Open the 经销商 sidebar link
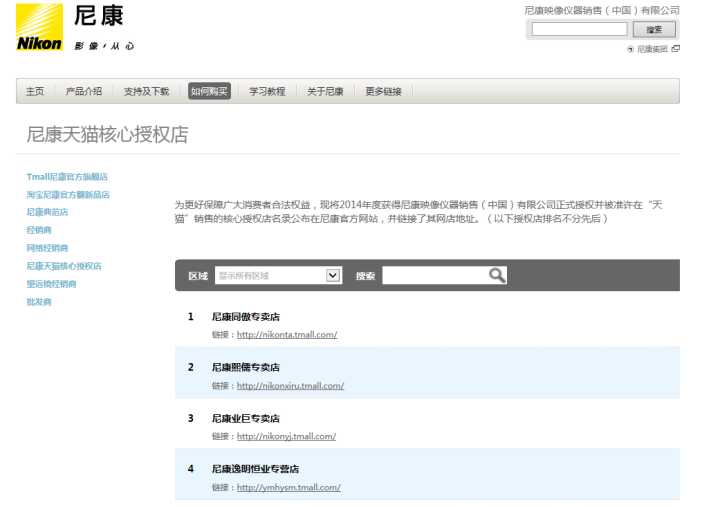The image size is (720, 507). (39, 230)
